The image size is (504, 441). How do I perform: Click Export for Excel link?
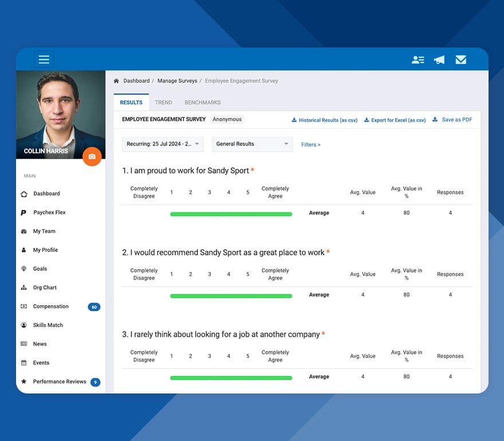395,120
